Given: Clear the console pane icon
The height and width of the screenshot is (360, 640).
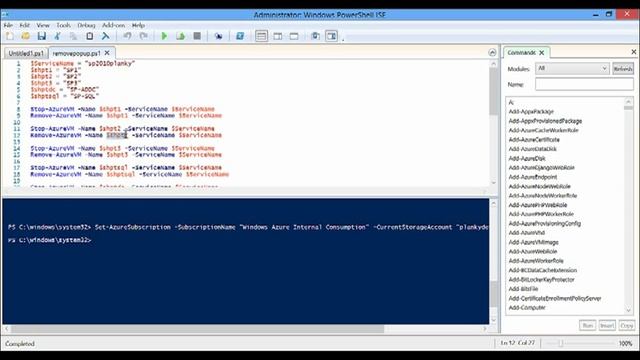Looking at the screenshot, I should 105,36.
